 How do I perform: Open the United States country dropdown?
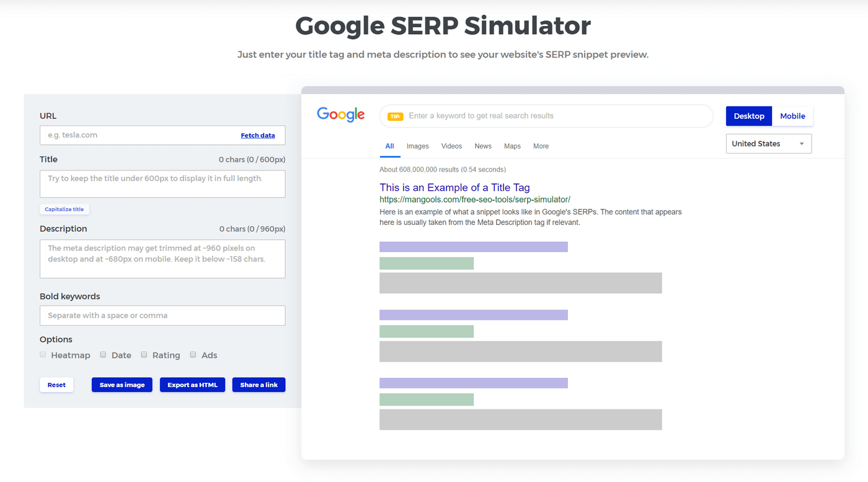(769, 144)
